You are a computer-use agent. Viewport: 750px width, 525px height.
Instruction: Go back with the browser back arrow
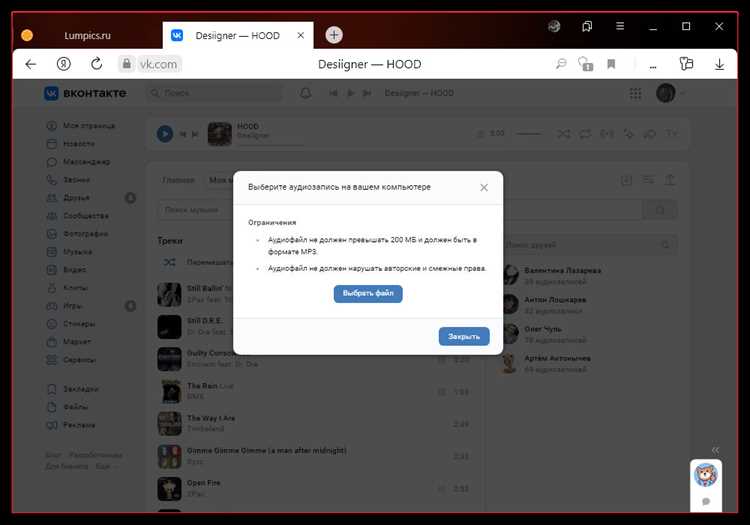point(31,64)
